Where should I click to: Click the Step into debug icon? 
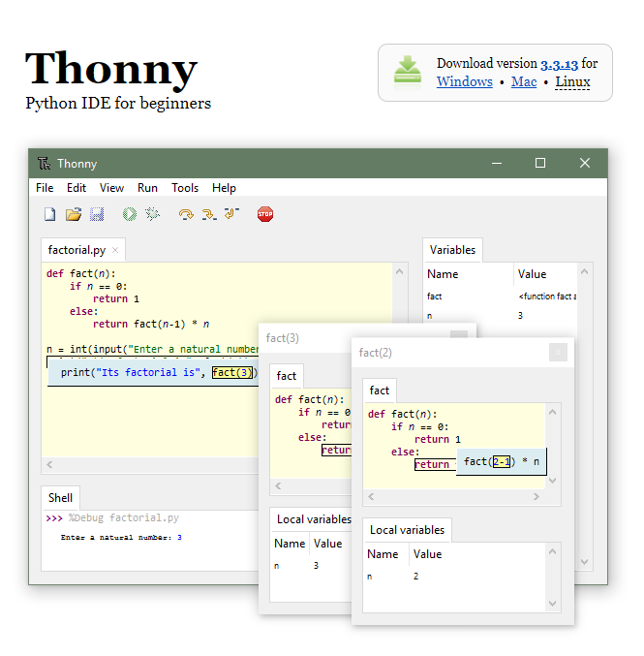coord(209,214)
